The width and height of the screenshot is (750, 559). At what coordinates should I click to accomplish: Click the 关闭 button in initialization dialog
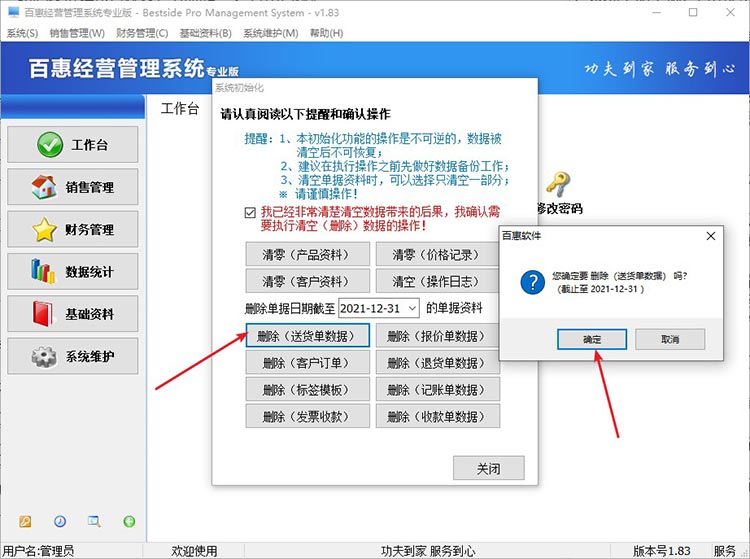(x=488, y=468)
